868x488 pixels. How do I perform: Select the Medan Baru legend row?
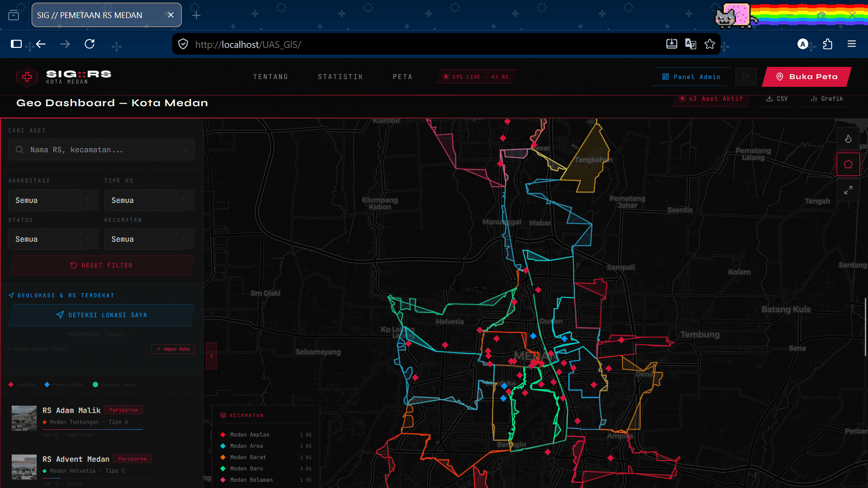pos(266,469)
